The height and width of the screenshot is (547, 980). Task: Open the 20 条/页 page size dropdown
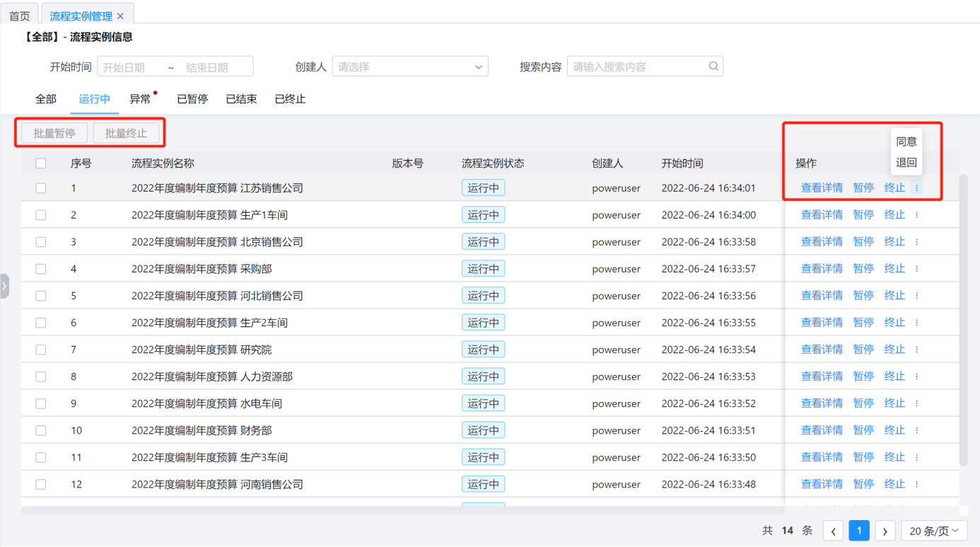[933, 531]
